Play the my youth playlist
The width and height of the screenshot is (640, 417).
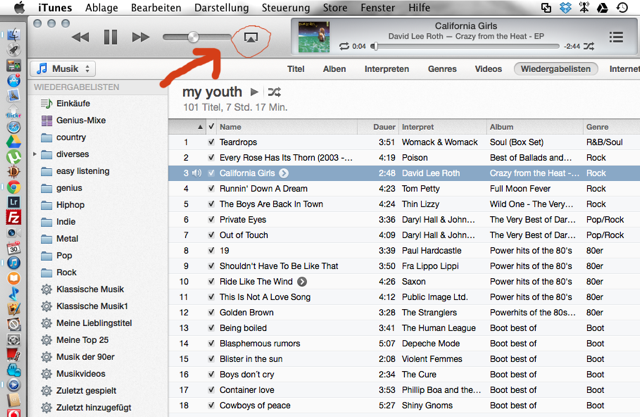click(254, 92)
